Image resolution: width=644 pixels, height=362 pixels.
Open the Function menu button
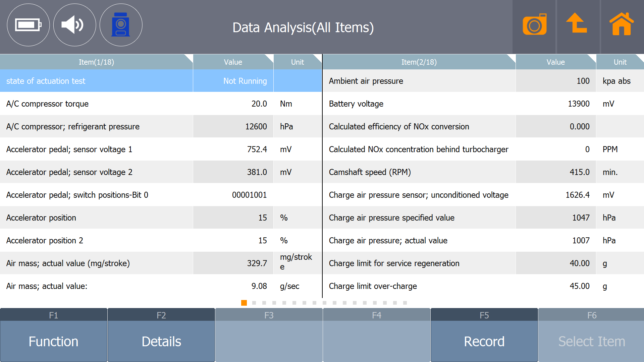[54, 341]
